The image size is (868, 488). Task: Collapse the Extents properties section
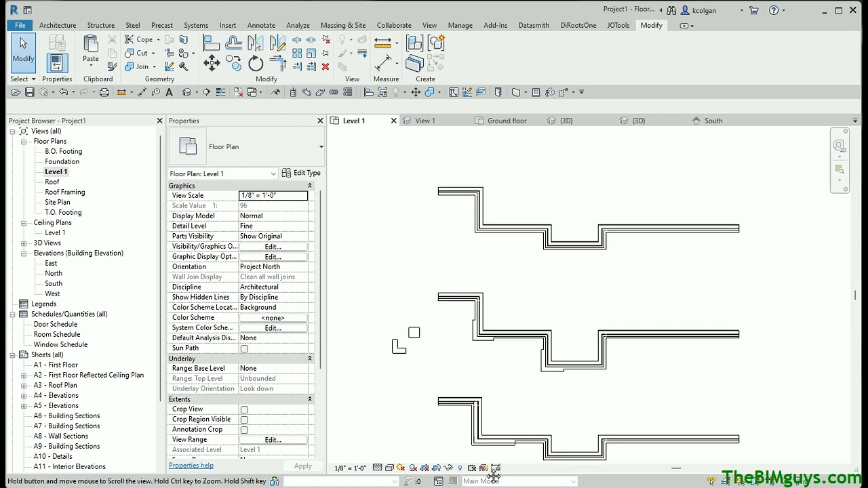coord(310,399)
